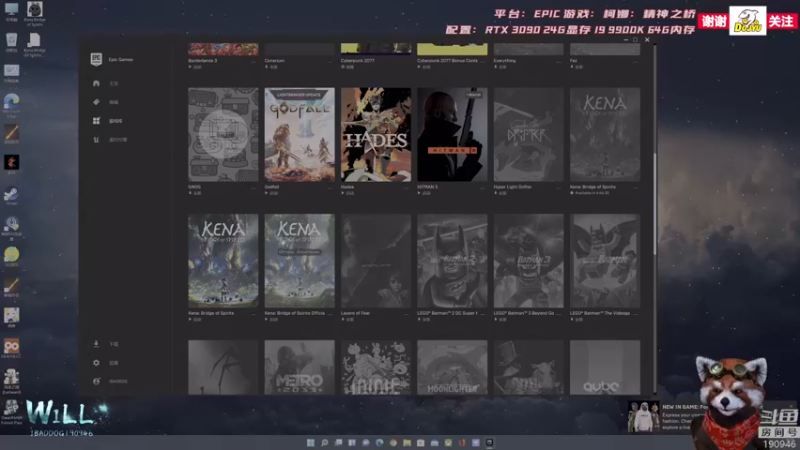This screenshot has width=800, height=450.
Task: Open Kena Official Soundtrack cover
Action: [x=299, y=261]
